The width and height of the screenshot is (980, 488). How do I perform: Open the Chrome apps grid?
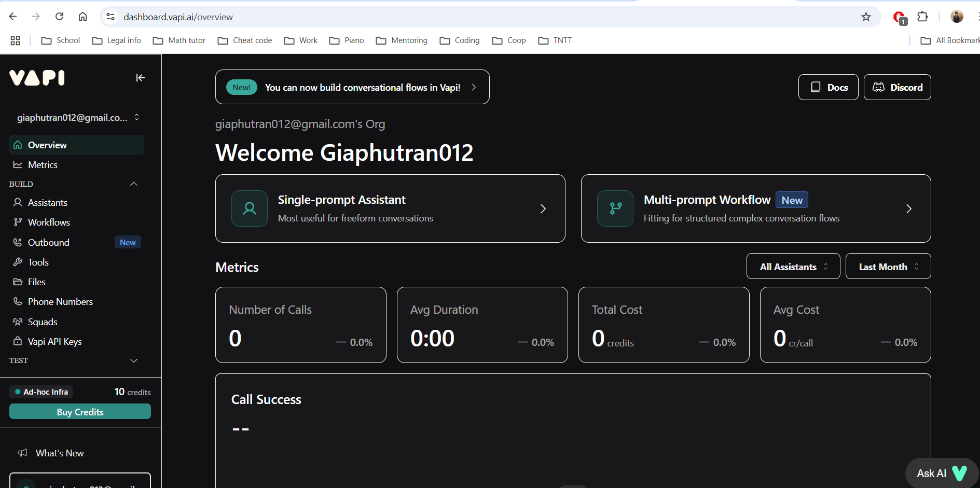click(x=16, y=40)
